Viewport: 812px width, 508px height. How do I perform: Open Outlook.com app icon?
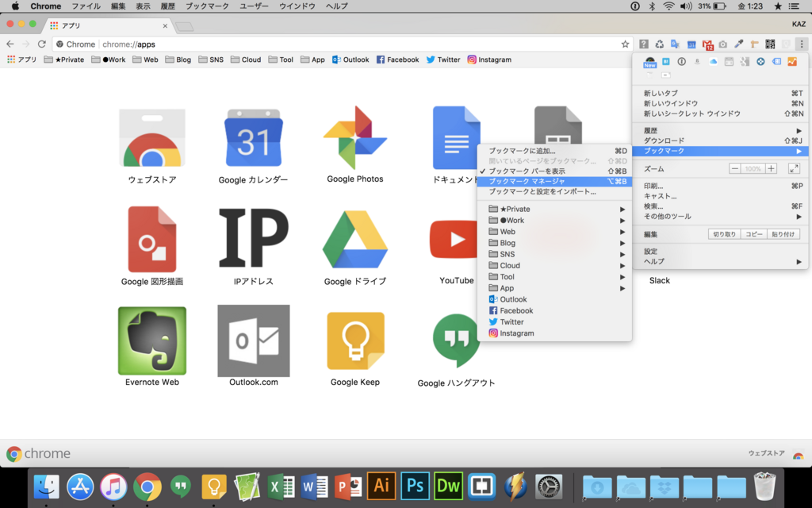click(253, 341)
